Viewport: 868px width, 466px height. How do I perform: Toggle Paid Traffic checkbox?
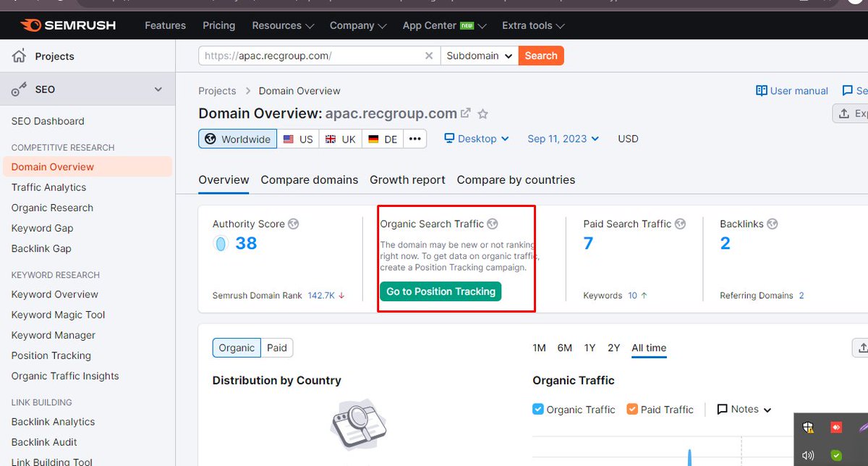coord(632,409)
